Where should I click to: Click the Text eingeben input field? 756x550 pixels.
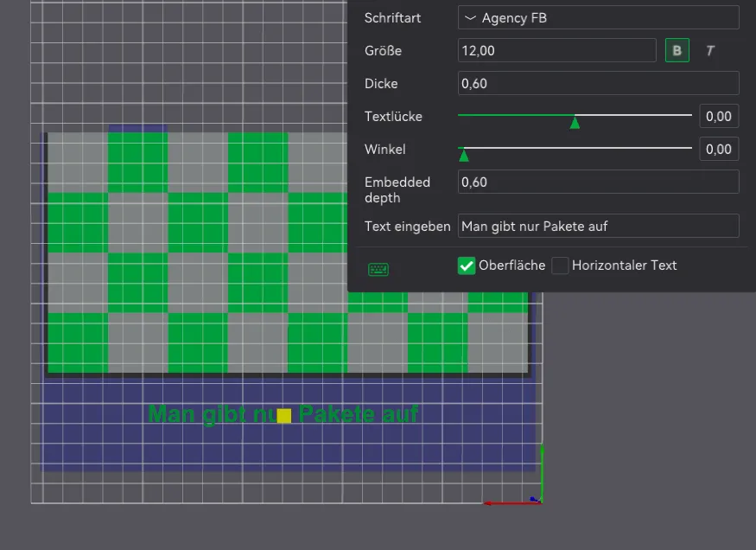point(599,227)
